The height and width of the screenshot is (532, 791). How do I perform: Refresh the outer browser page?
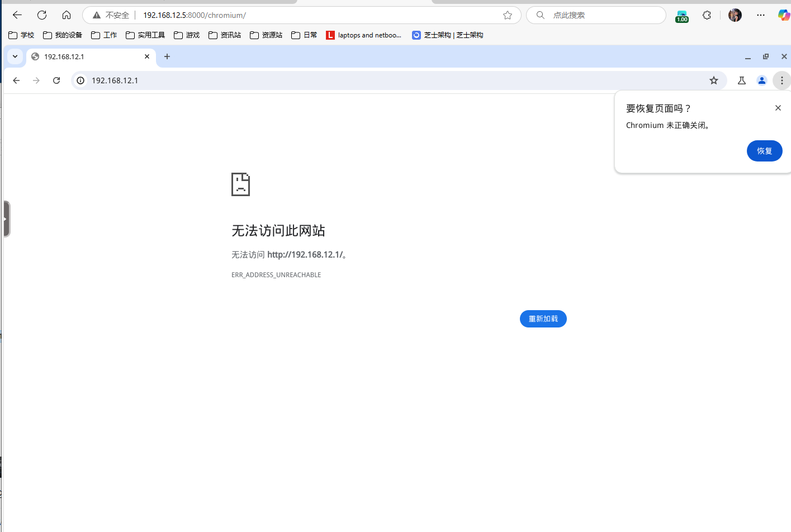tap(42, 15)
